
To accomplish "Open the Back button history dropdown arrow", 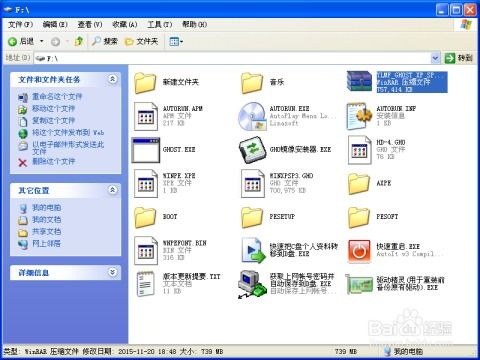I will [42, 41].
